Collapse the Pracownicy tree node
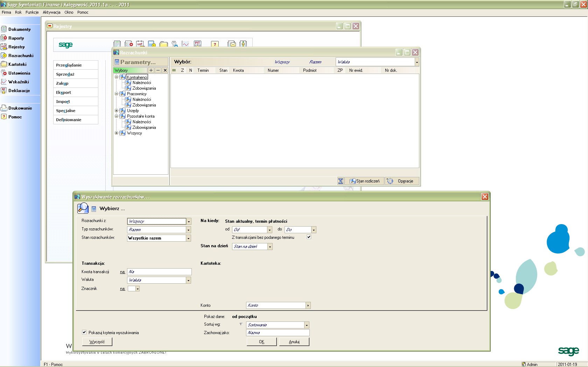588x367 pixels. coord(117,94)
